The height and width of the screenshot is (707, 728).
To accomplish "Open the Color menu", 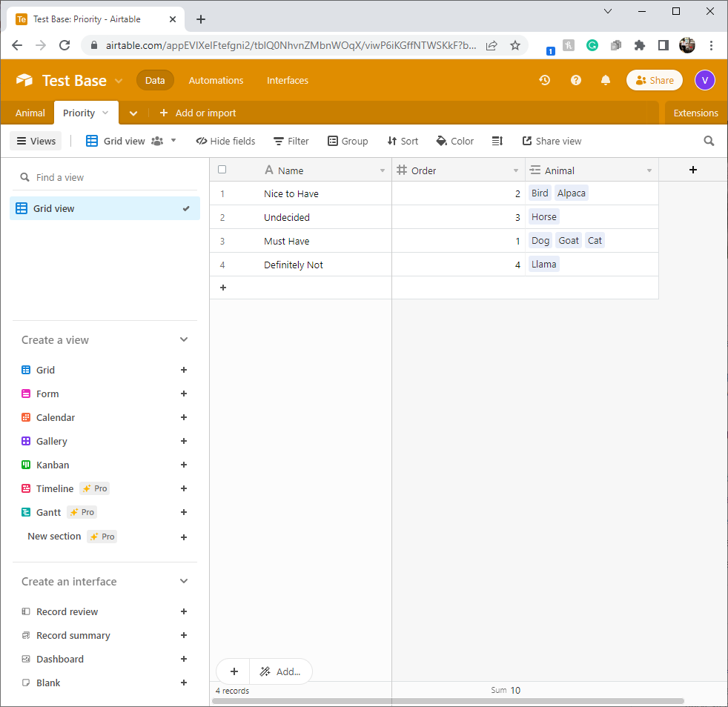I will click(455, 141).
